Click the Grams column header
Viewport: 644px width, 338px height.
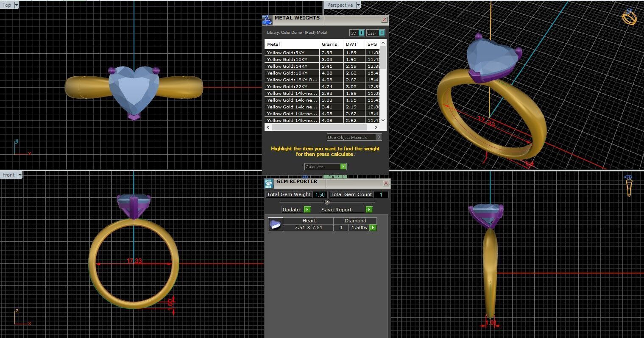(331, 44)
